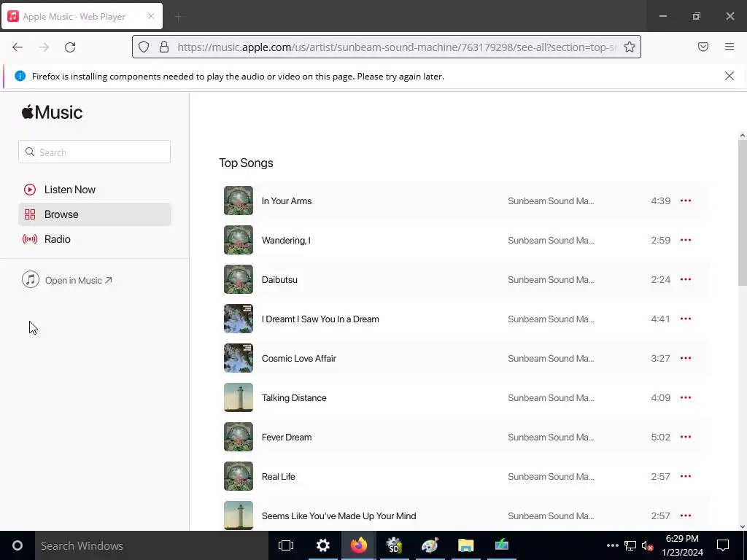Open artist link in In Your Arms row
Viewport: 747px width, 560px height.
click(x=551, y=201)
